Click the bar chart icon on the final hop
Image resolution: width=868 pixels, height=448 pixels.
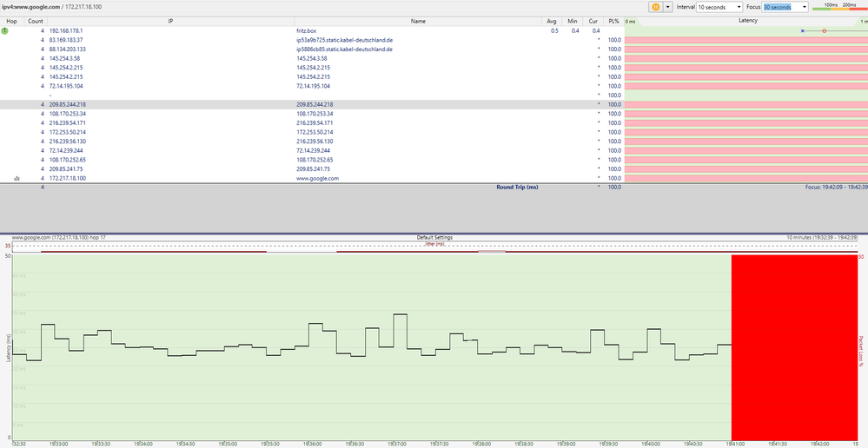click(x=17, y=178)
